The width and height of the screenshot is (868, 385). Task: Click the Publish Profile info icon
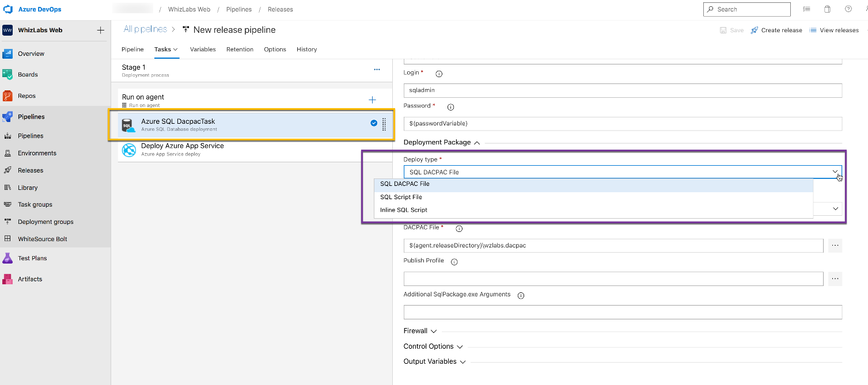pos(454,262)
